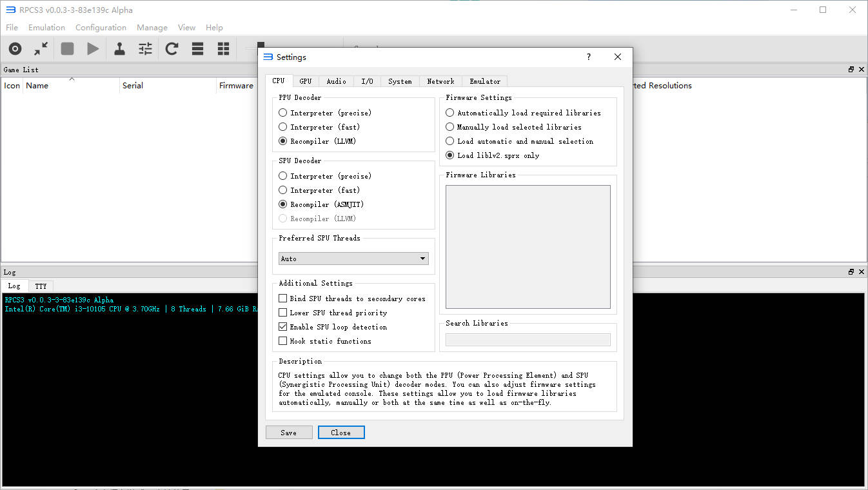Open the View menu
The width and height of the screenshot is (868, 490).
186,28
